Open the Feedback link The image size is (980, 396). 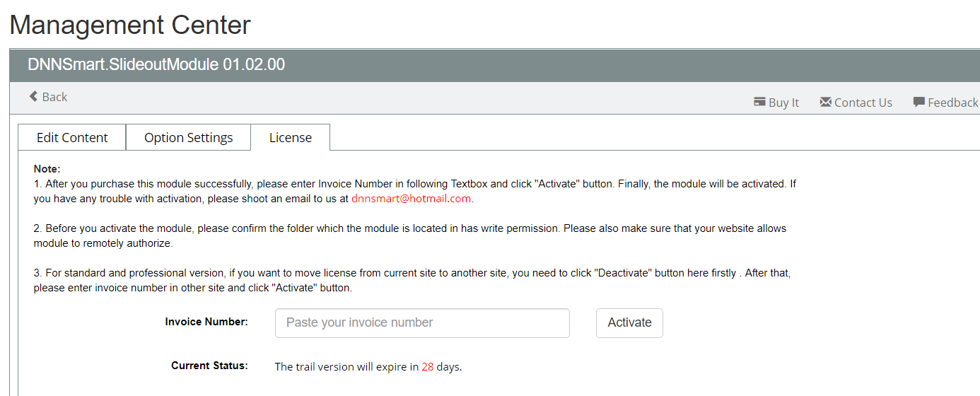(945, 103)
